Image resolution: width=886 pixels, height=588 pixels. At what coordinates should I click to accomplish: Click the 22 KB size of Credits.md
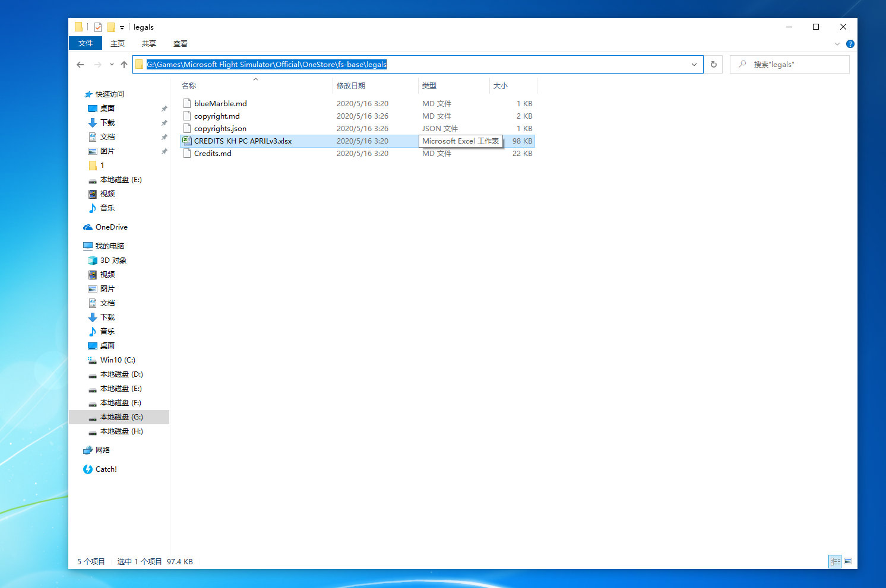pyautogui.click(x=523, y=154)
